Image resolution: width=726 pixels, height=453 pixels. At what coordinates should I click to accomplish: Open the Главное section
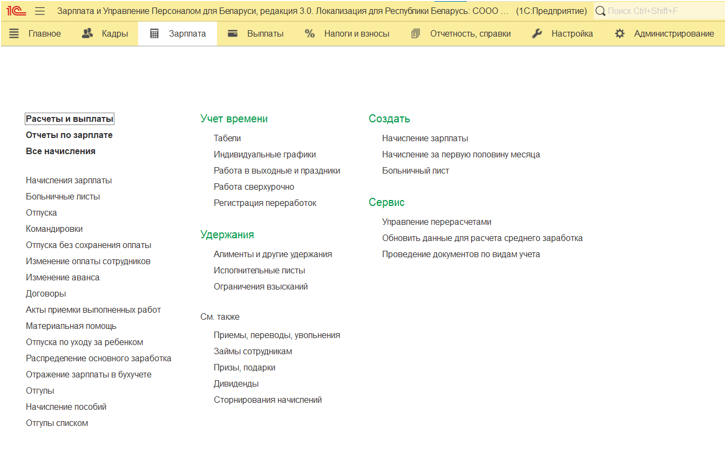pos(44,33)
